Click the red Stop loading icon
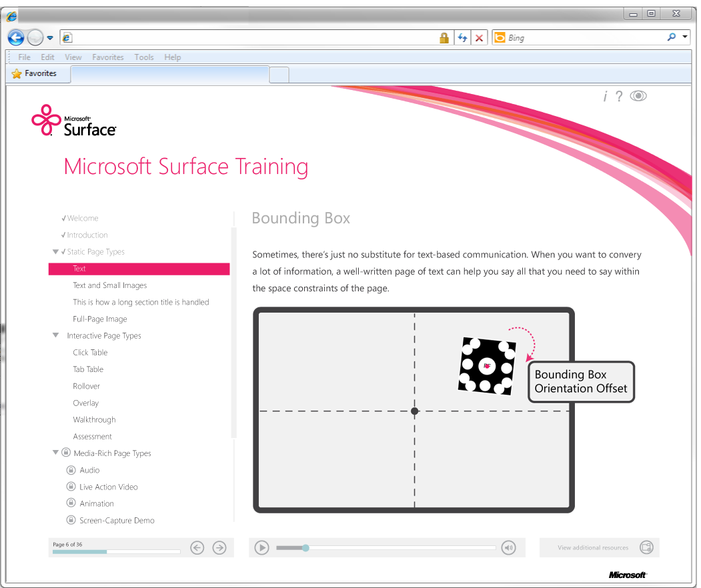701x588 pixels. tap(479, 38)
